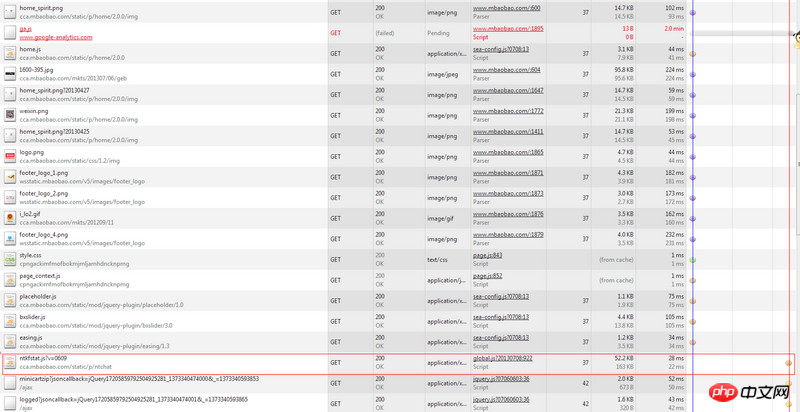Click the thumbnail icon for footer_logo_2.png
This screenshot has width=800, height=412.
(10, 198)
